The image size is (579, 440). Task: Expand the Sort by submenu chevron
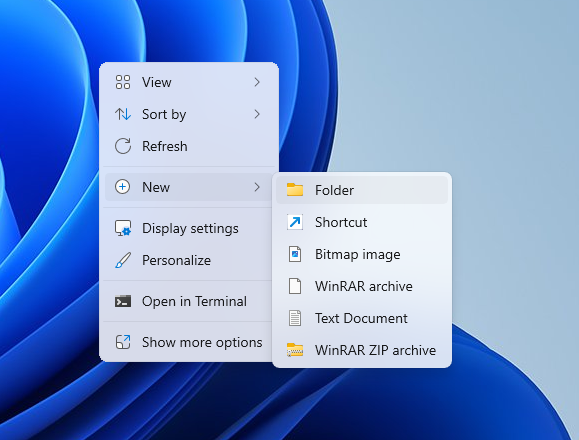[257, 114]
